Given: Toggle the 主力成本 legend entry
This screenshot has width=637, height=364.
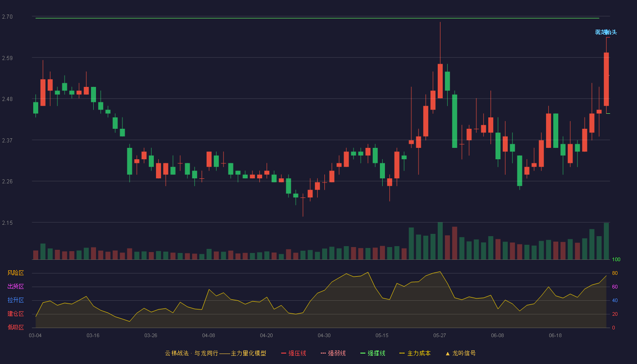Looking at the screenshot, I should coord(415,353).
